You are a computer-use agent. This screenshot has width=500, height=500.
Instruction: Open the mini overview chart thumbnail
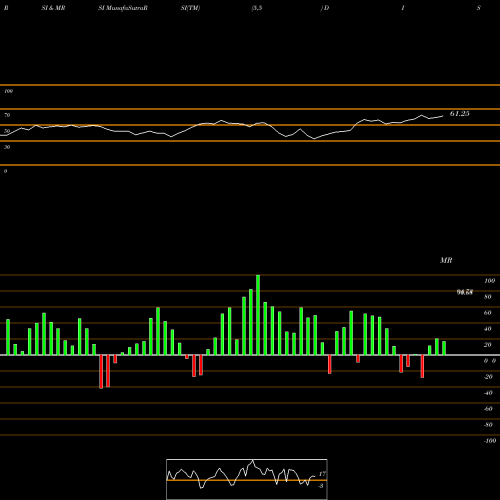[247, 479]
